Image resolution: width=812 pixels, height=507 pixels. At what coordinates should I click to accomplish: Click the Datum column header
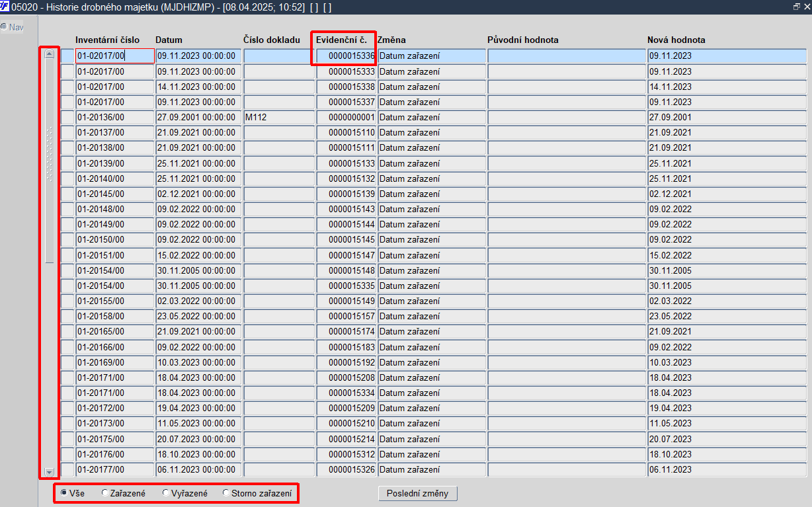[x=169, y=40]
